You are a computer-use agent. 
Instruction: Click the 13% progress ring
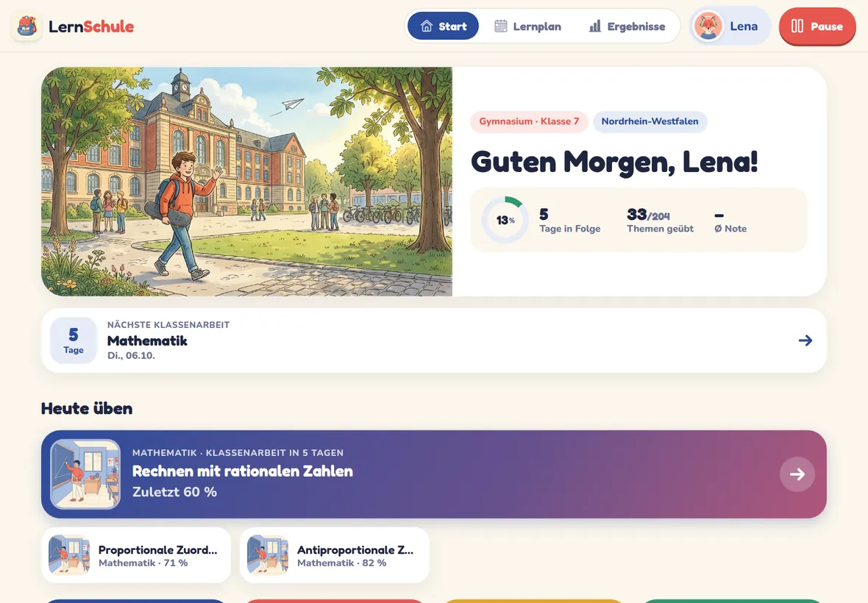click(505, 220)
